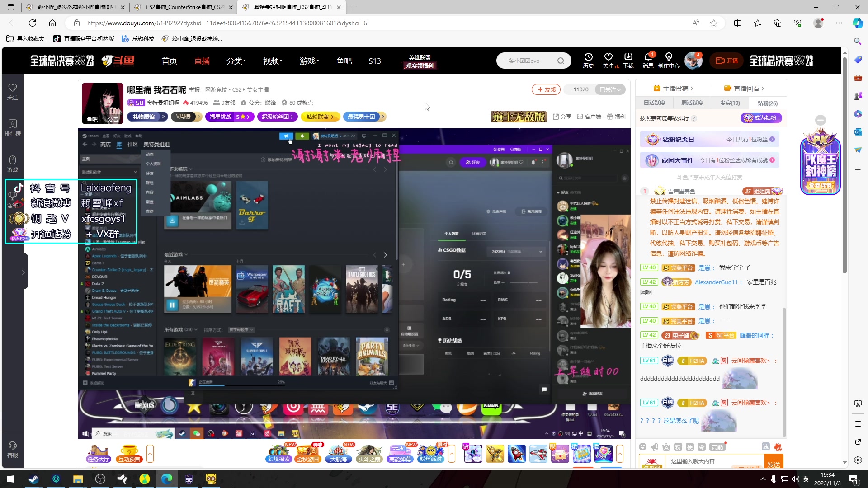868x488 pixels.
Task: Click the emoji smiley icon in chat toolbar
Action: coord(643,447)
